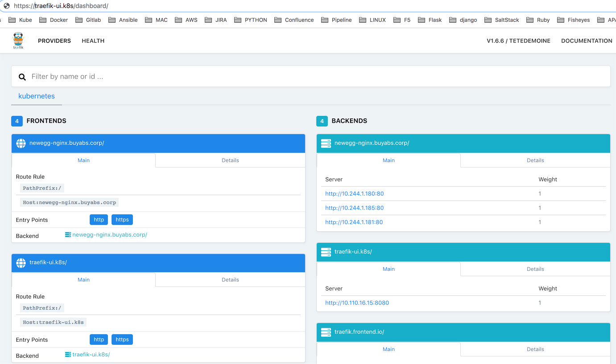Click the Host:newegg-nginx.buyabs.corp rule
The height and width of the screenshot is (364, 616).
coord(70,203)
